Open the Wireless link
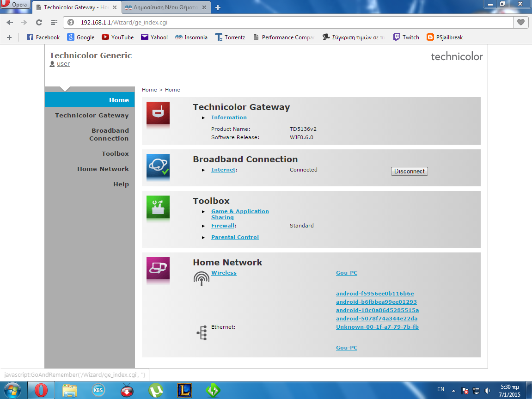The width and height of the screenshot is (532, 399). pos(224,273)
